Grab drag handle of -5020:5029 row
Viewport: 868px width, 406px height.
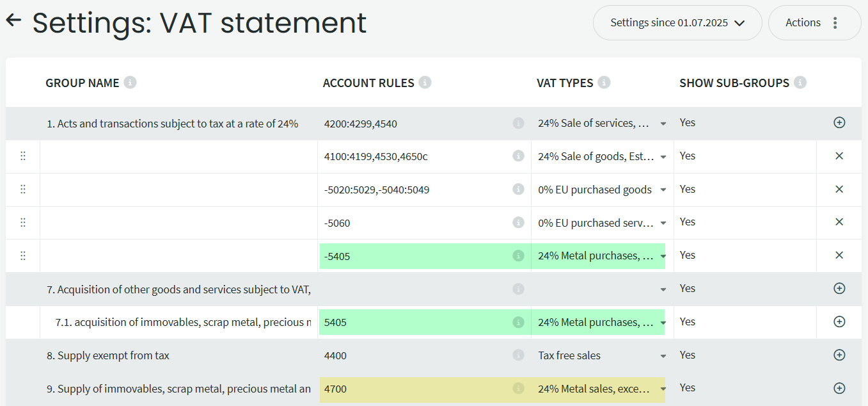tap(23, 190)
